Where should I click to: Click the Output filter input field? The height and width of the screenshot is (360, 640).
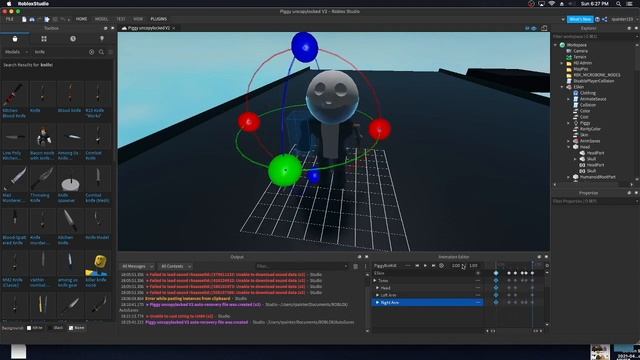point(301,267)
